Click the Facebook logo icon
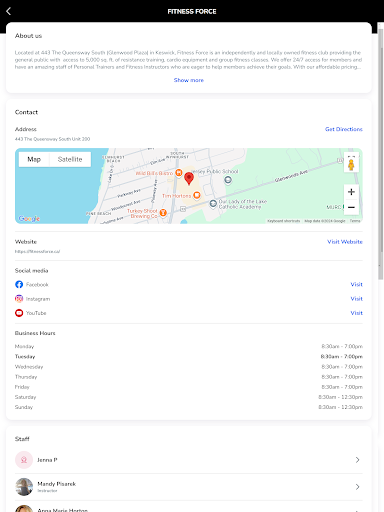Screen dimensions: 384x512 (19, 284)
